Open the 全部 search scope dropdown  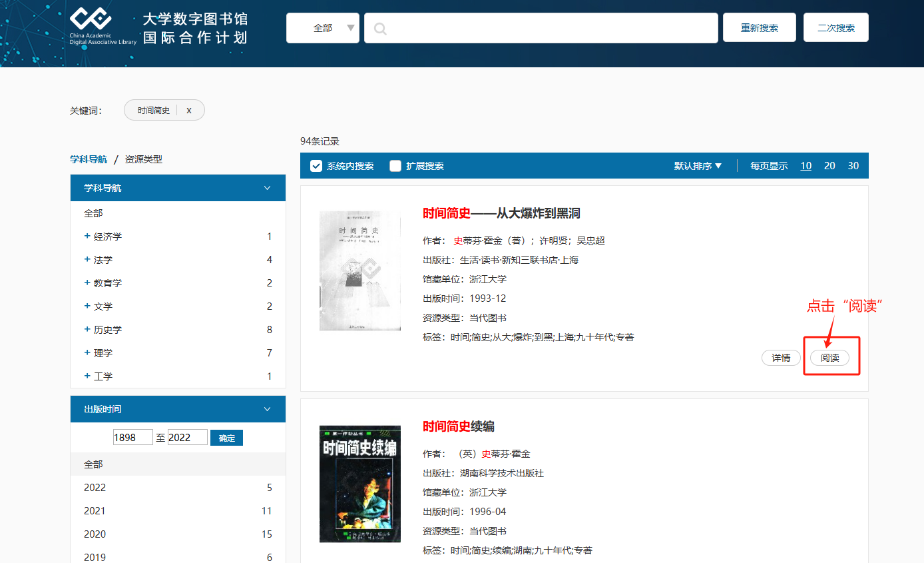tap(323, 28)
